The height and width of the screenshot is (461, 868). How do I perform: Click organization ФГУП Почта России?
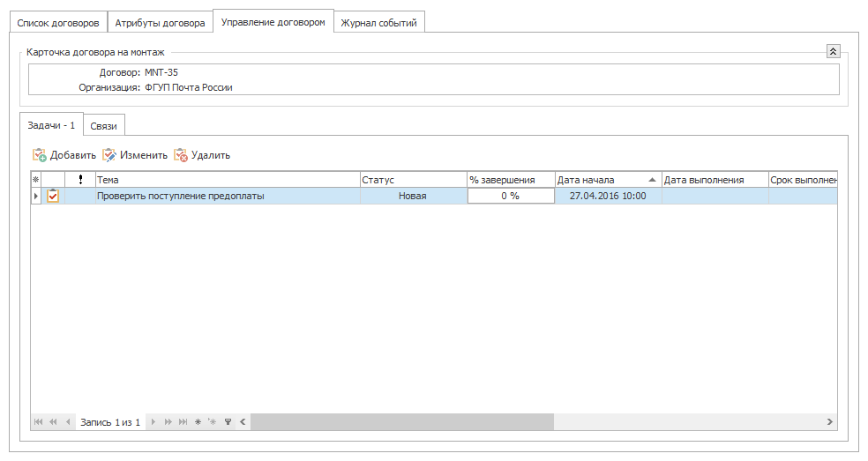[188, 87]
